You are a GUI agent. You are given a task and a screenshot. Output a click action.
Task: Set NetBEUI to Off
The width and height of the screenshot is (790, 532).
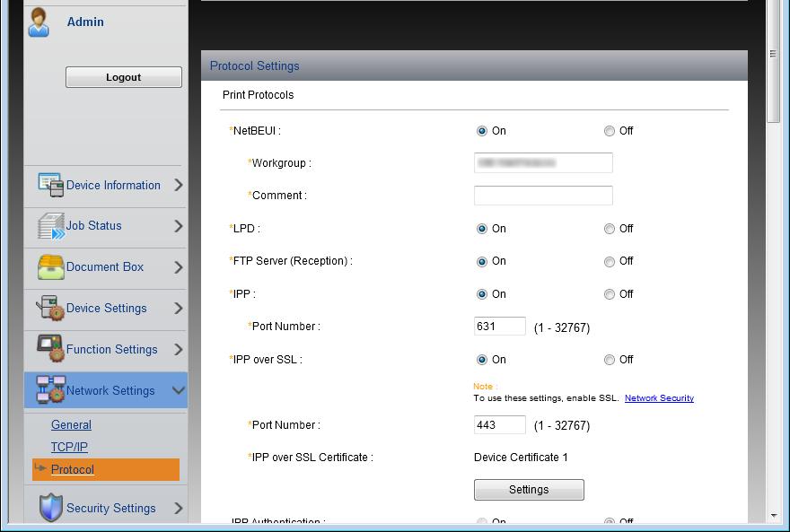(610, 131)
